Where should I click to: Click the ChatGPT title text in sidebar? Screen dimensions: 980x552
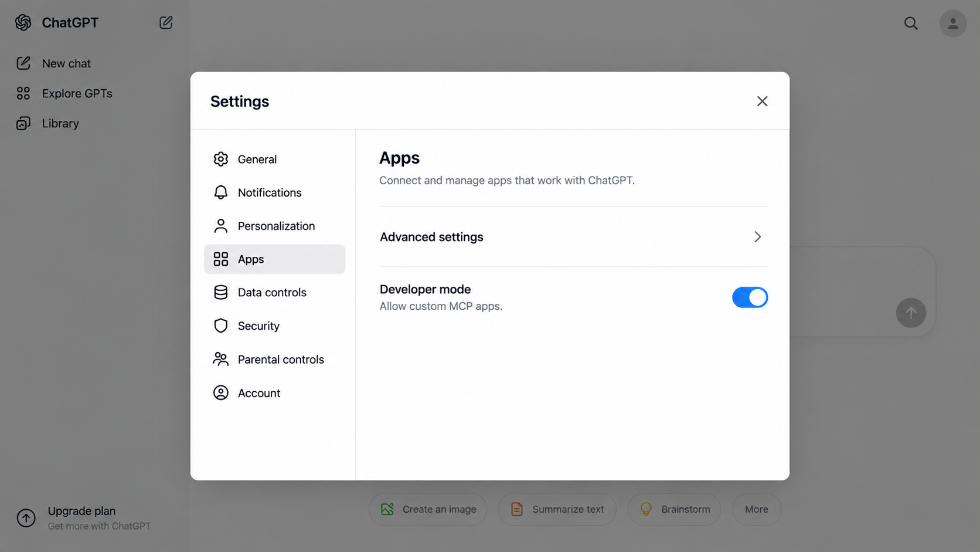pos(70,22)
